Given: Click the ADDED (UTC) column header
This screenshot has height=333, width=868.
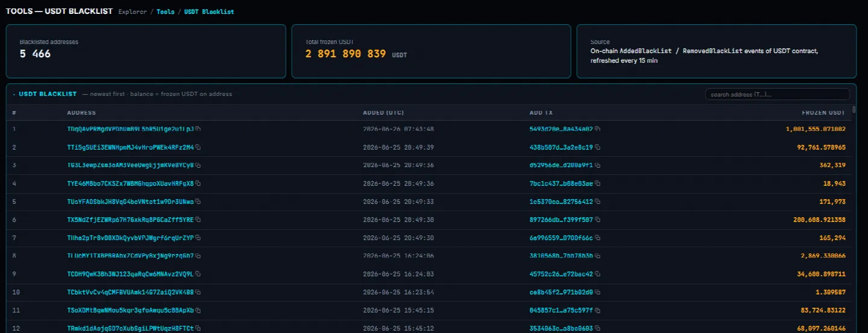Looking at the screenshot, I should [383, 113].
